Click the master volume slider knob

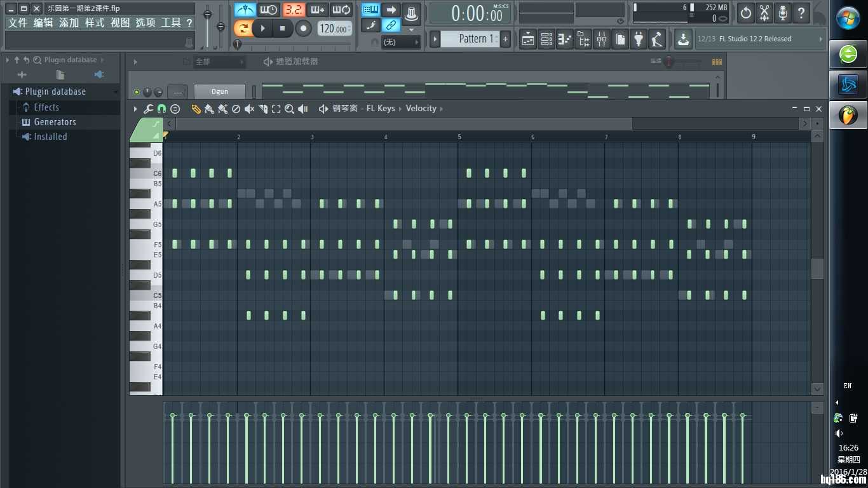pos(207,15)
